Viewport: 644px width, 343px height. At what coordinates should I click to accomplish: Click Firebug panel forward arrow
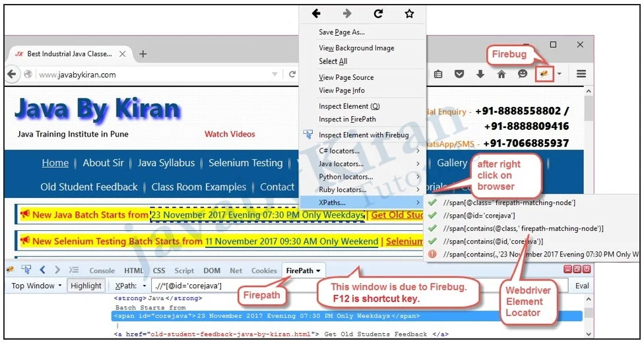[57, 270]
